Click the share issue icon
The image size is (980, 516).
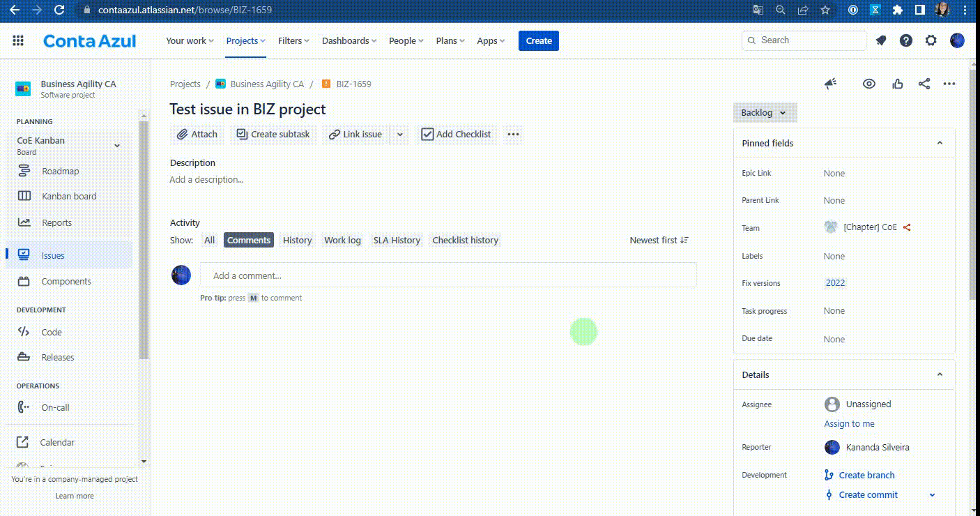[x=924, y=84]
